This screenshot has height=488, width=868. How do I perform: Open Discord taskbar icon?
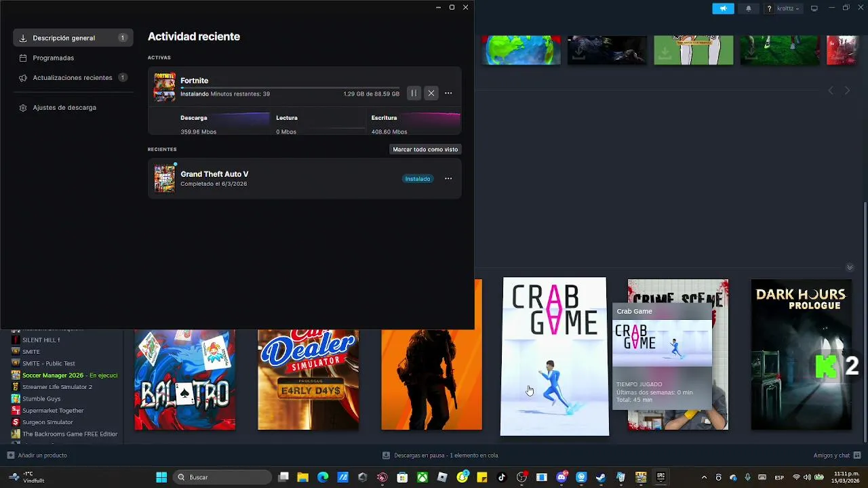(x=561, y=477)
